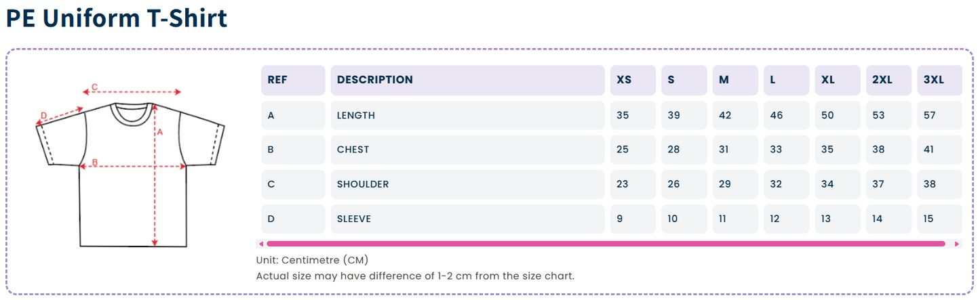Click the right scroll arrow under table

[x=957, y=244]
